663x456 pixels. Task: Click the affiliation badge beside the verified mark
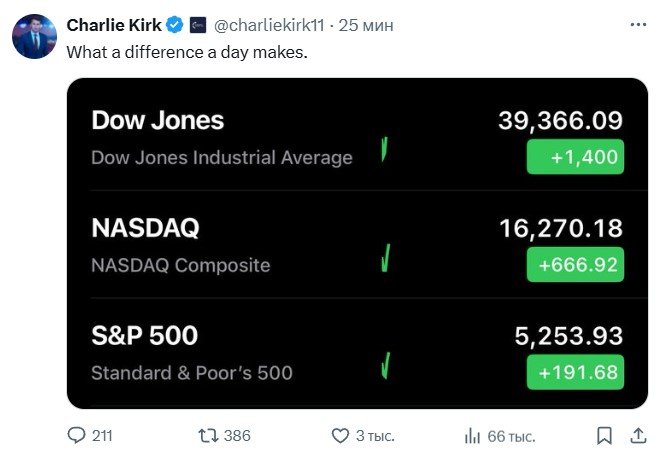198,24
